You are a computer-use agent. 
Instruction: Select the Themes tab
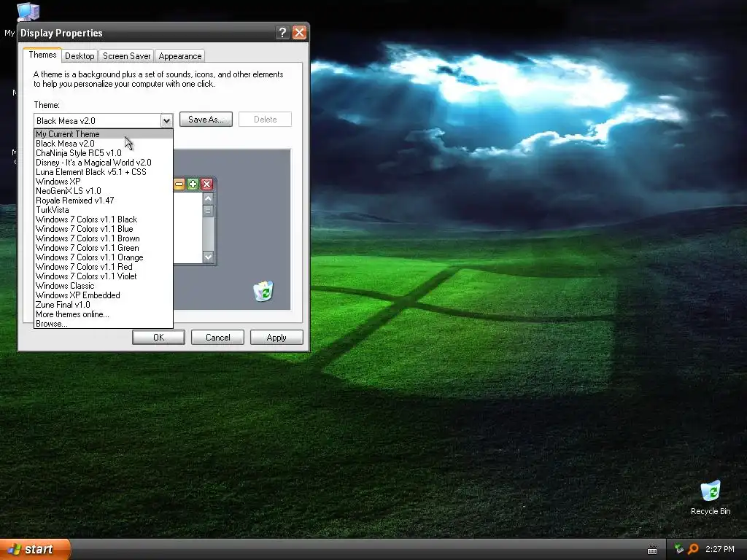coord(42,55)
